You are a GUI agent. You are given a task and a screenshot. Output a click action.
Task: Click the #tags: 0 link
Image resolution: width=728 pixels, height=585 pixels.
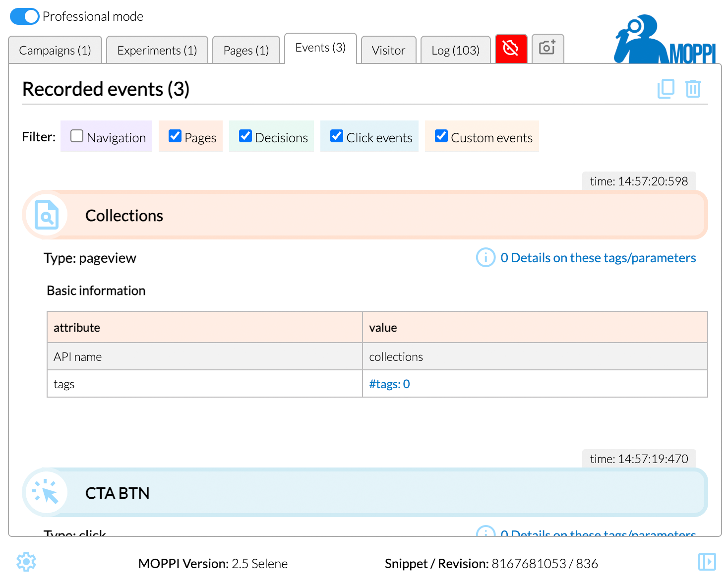[x=389, y=384]
